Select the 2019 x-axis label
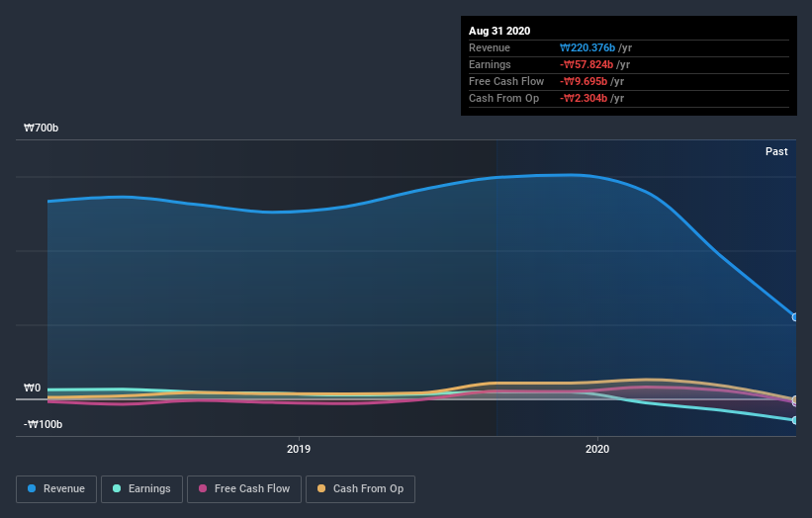The width and height of the screenshot is (812, 518). point(299,449)
